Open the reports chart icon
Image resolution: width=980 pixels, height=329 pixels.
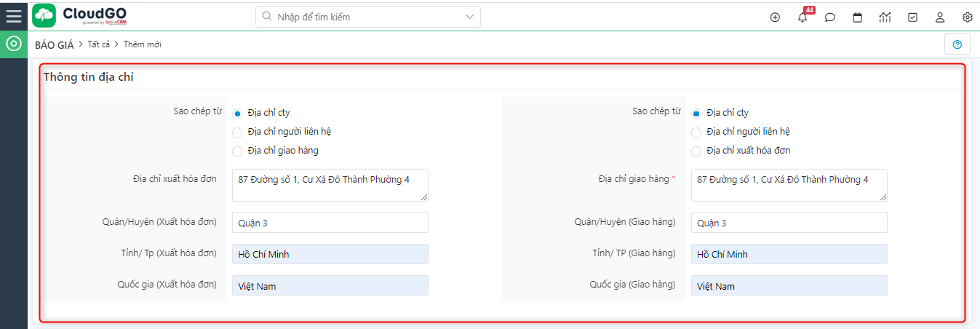(885, 17)
